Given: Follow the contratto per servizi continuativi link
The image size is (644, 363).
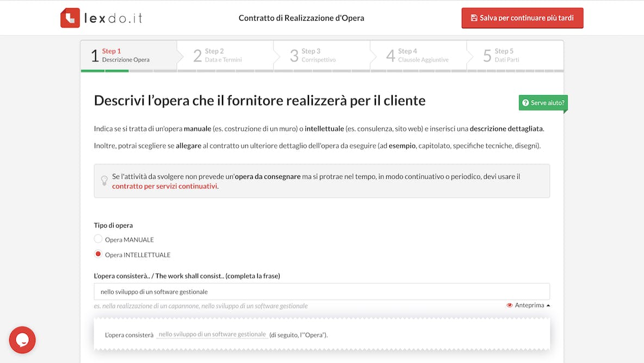Looking at the screenshot, I should (164, 186).
